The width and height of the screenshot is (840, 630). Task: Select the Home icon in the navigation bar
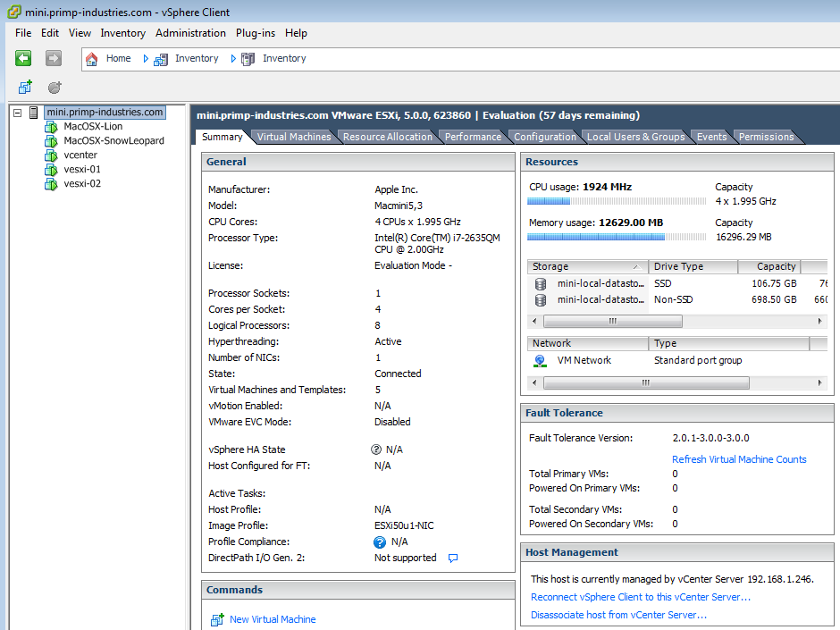click(x=93, y=58)
